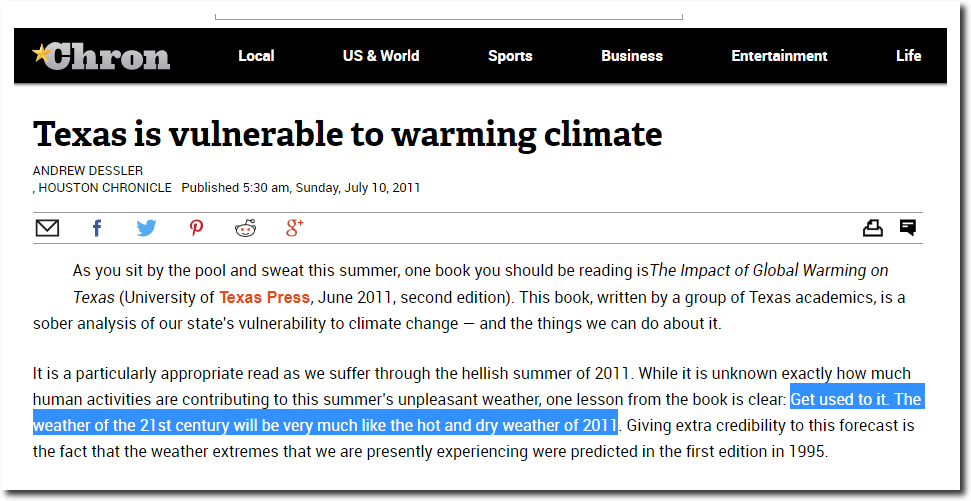This screenshot has height=501, width=971.
Task: Open the Life section
Action: click(908, 56)
